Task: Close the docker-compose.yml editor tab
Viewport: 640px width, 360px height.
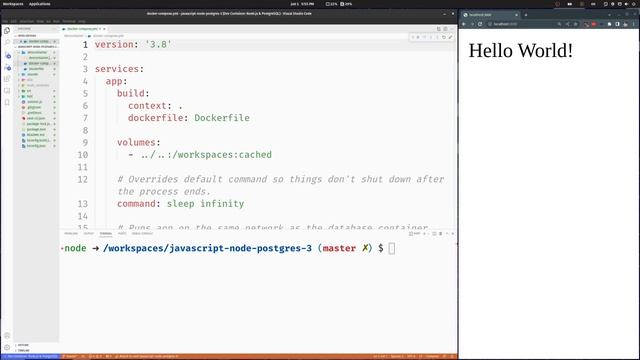Action: [x=104, y=29]
